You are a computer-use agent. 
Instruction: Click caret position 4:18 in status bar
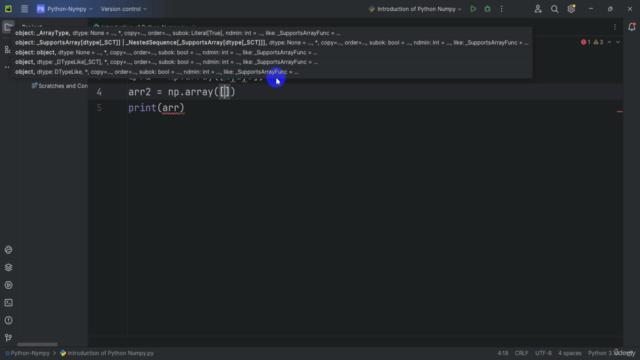pos(503,353)
